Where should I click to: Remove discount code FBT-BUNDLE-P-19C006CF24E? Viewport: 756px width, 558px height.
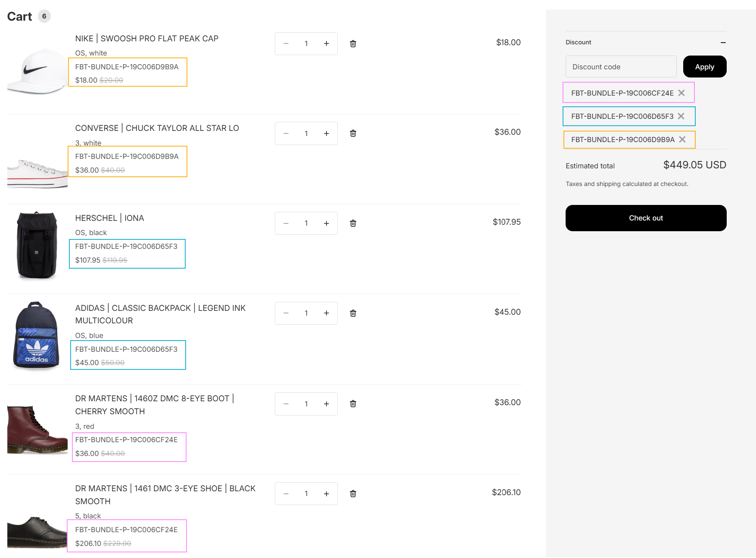pyautogui.click(x=681, y=93)
